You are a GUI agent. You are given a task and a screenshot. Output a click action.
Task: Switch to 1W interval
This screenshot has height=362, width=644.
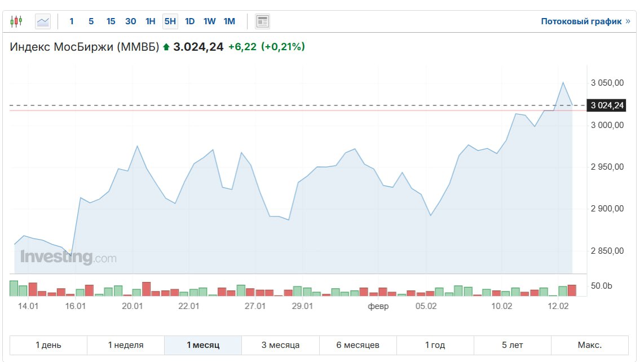click(x=209, y=21)
